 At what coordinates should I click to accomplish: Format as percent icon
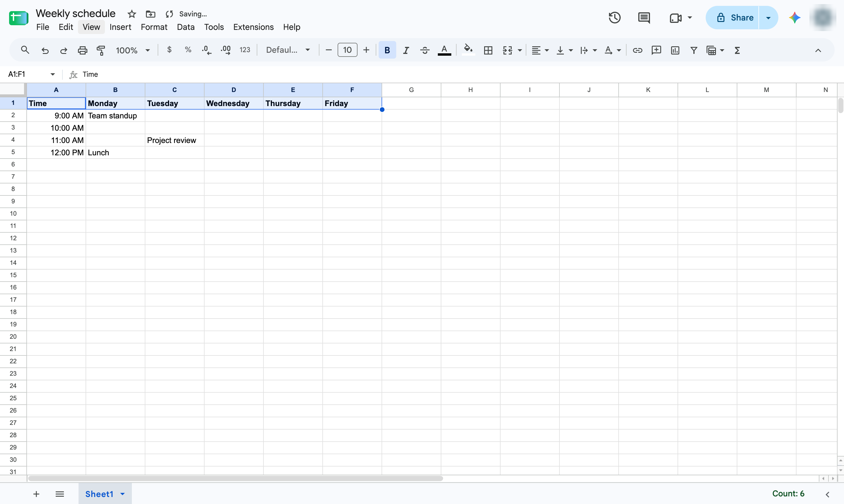click(188, 50)
